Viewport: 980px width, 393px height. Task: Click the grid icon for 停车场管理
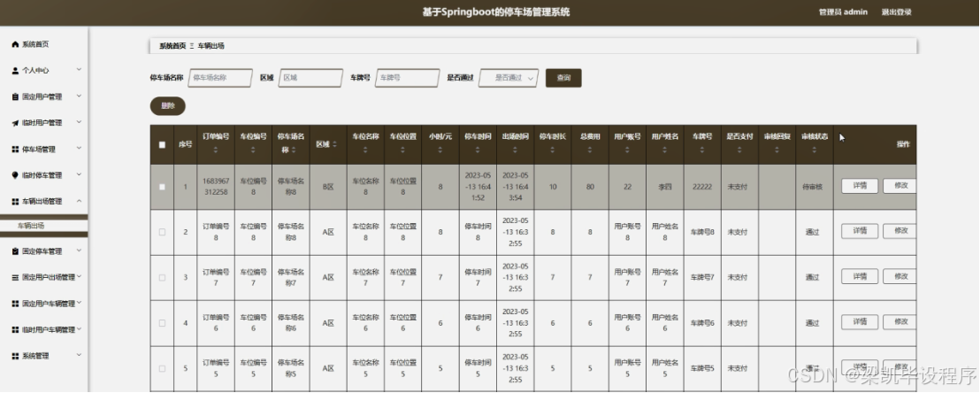click(16, 150)
